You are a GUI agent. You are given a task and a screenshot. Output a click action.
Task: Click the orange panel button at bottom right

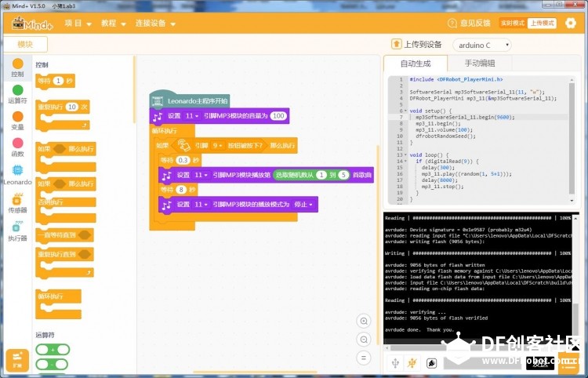568,362
